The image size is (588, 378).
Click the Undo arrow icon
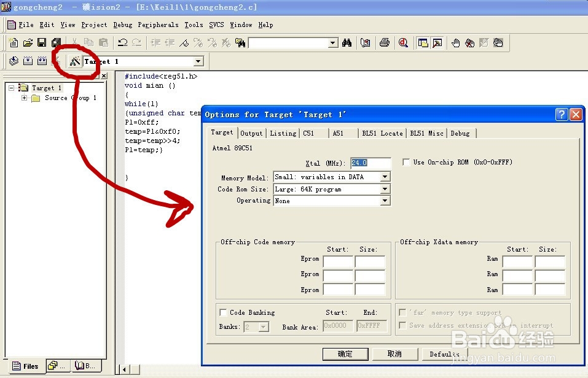tap(123, 43)
